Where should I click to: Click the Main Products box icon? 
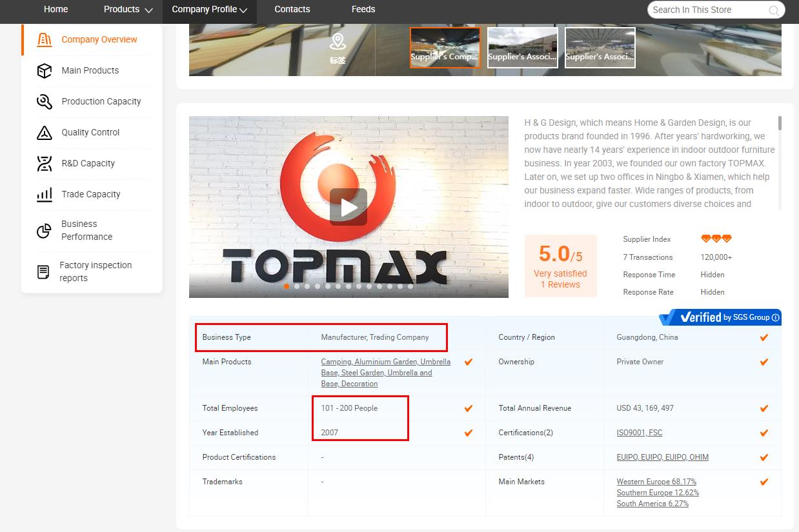click(x=45, y=70)
